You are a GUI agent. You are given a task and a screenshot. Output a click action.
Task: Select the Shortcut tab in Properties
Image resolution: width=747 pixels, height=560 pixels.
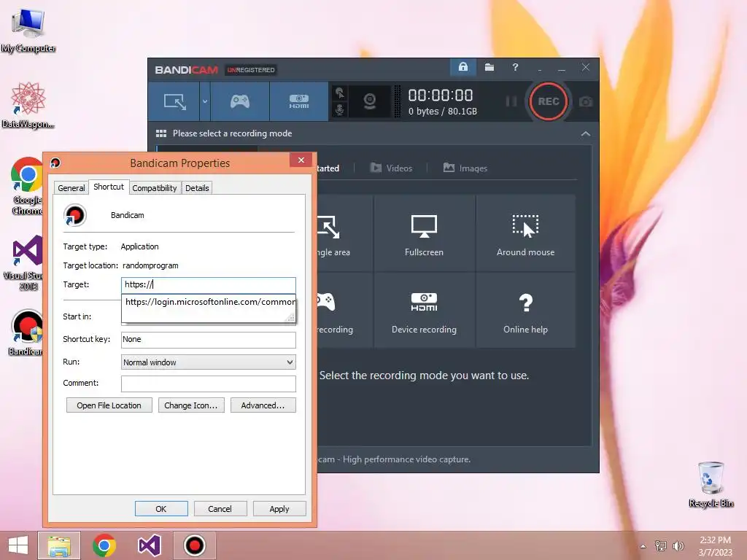click(x=109, y=187)
